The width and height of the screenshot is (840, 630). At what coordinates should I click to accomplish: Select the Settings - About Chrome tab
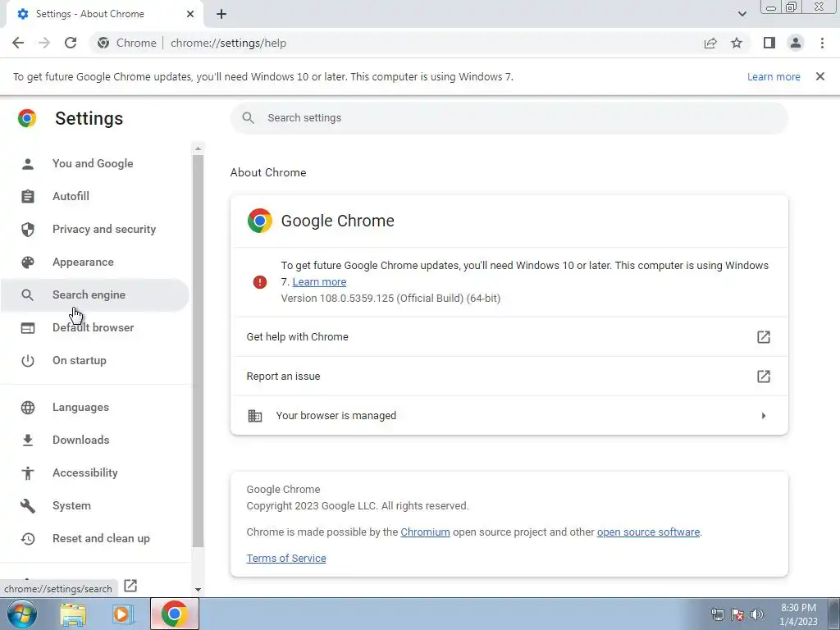pyautogui.click(x=104, y=14)
